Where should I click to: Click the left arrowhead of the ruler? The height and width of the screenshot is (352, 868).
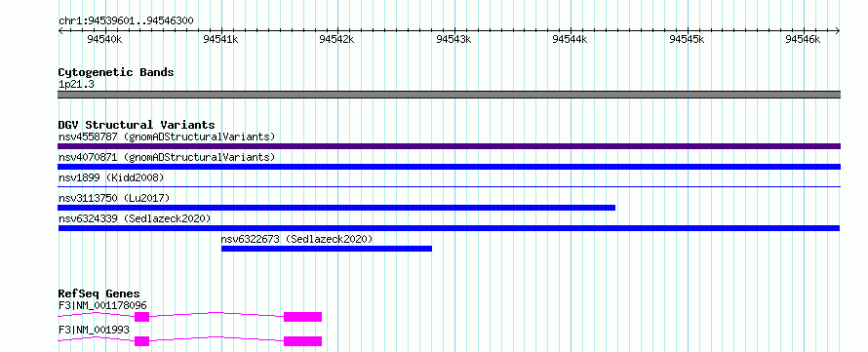(60, 31)
